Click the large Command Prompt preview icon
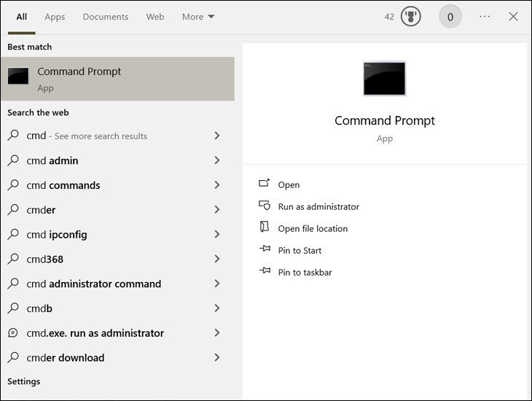The width and height of the screenshot is (532, 401). [384, 79]
